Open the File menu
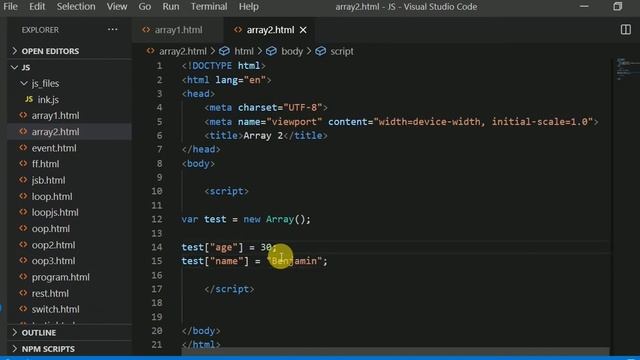The image size is (640, 360). coord(10,7)
